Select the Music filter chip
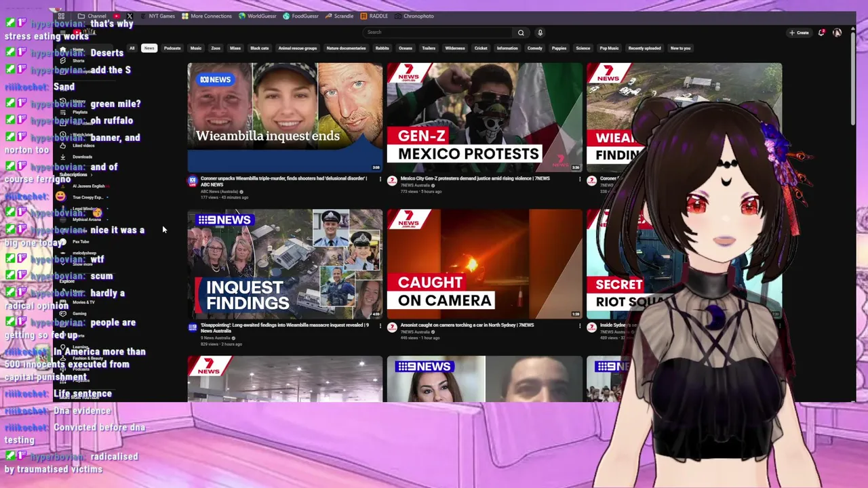 point(195,48)
